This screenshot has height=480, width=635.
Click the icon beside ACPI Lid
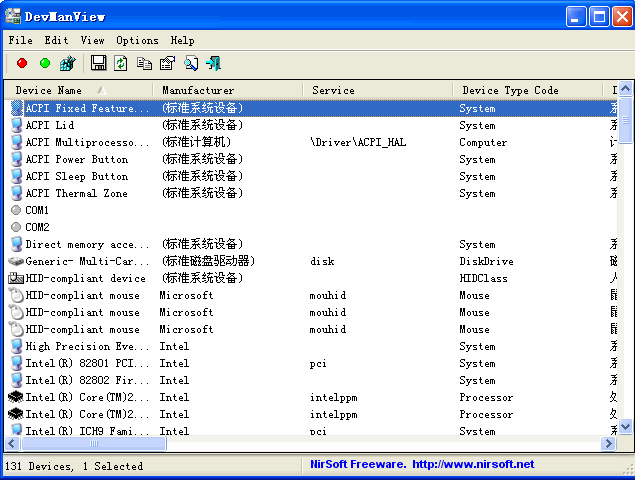pyautogui.click(x=16, y=125)
